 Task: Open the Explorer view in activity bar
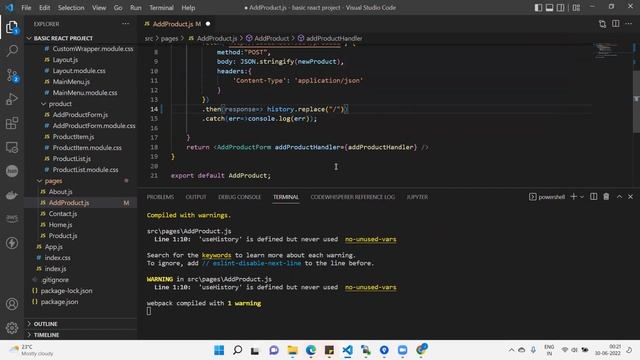12,28
